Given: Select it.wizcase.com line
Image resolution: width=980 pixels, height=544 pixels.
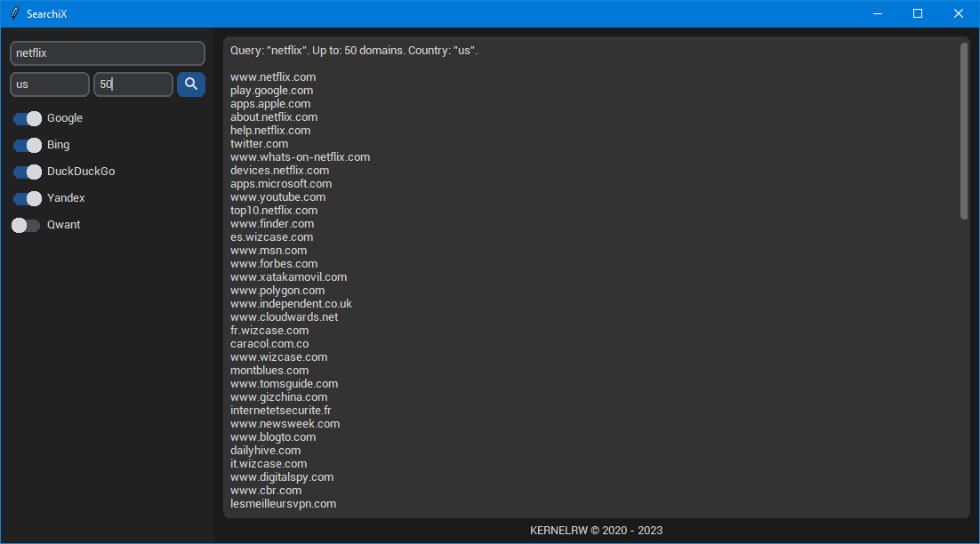Looking at the screenshot, I should (x=269, y=463).
